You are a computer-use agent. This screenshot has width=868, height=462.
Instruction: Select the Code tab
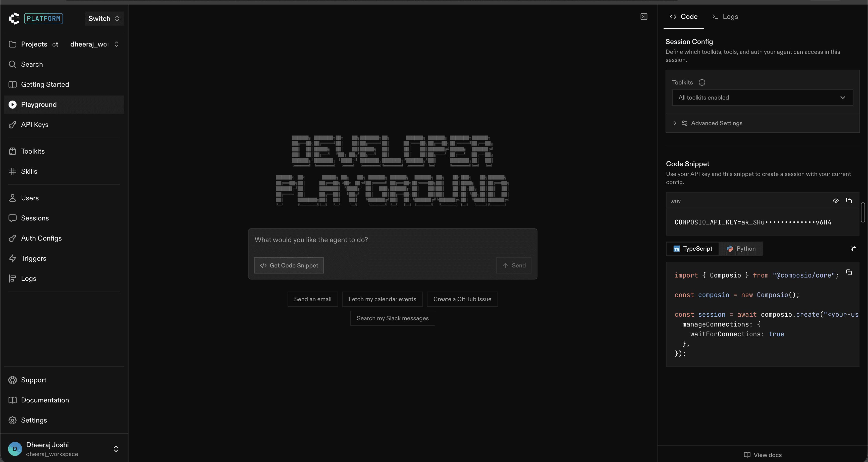pos(683,17)
